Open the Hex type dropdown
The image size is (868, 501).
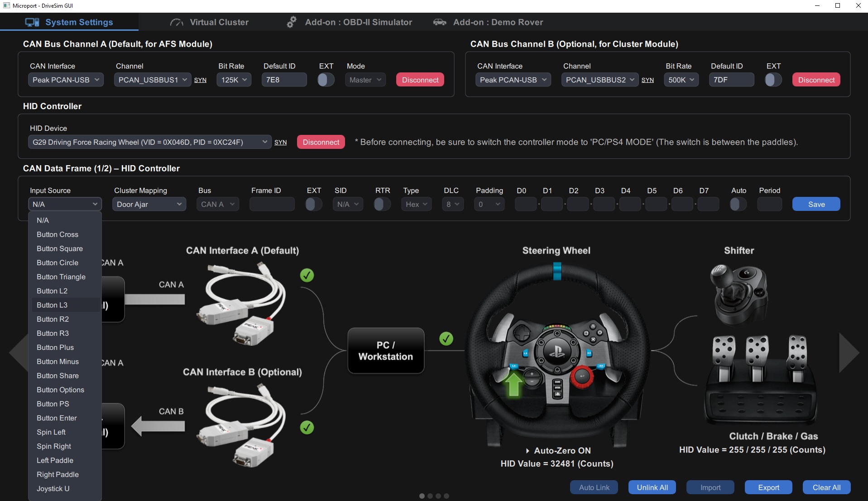[416, 204]
